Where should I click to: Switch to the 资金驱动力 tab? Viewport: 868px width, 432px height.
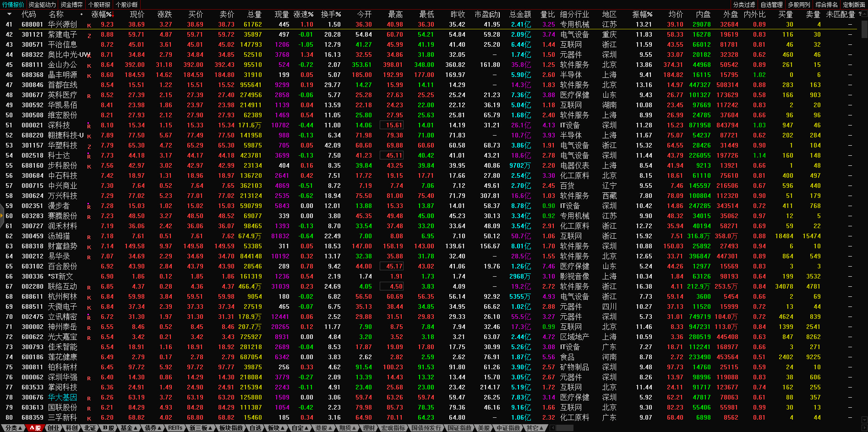[42, 5]
